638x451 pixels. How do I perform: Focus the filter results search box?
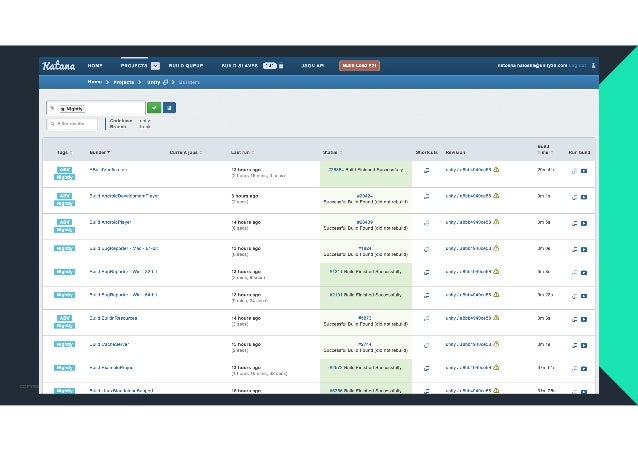tap(72, 124)
